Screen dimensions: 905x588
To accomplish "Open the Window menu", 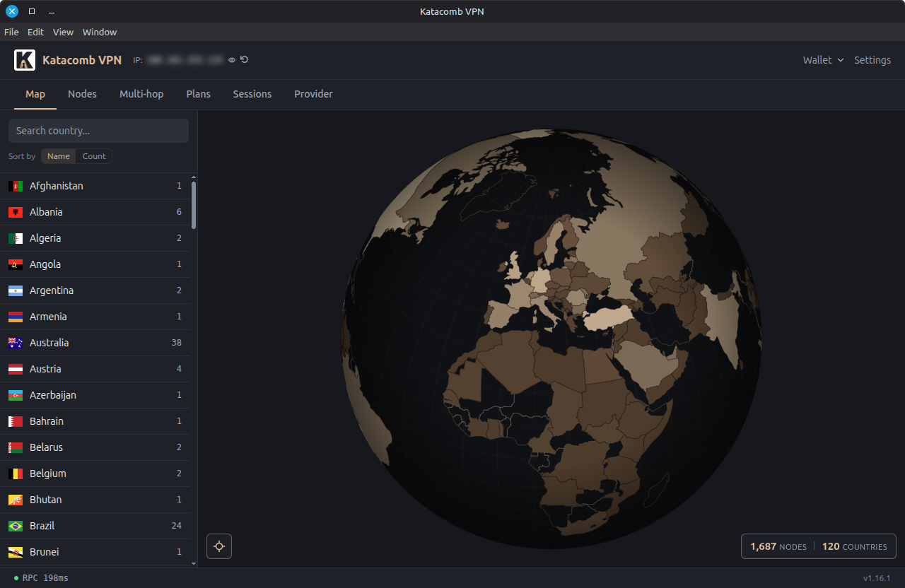I will [100, 32].
